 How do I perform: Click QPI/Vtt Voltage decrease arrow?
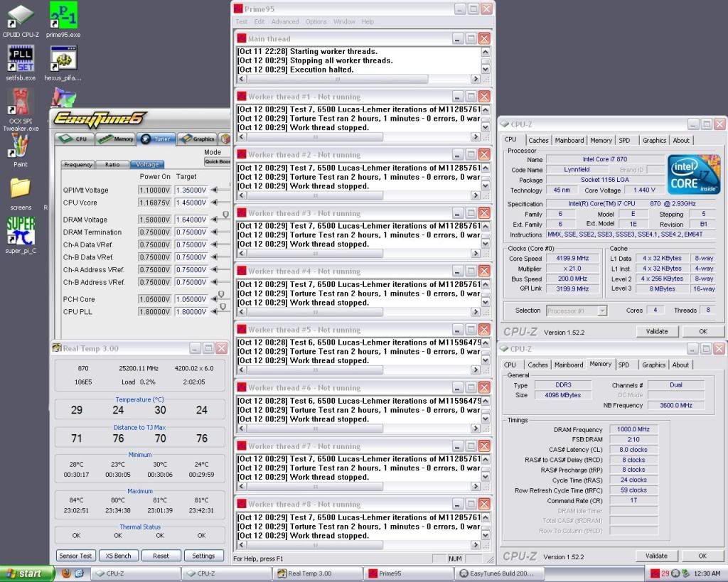(214, 190)
